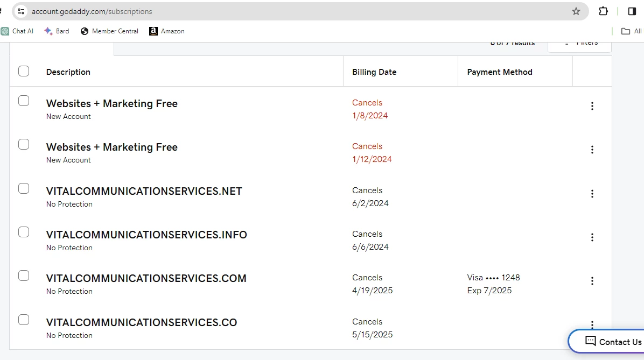This screenshot has width=644, height=360.
Task: View site information icon in address bar
Action: click(21, 11)
